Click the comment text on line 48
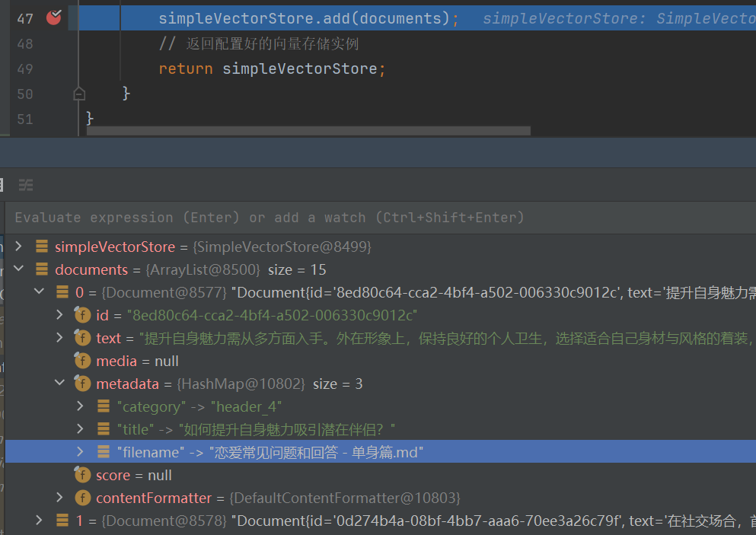The image size is (756, 535). [258, 44]
